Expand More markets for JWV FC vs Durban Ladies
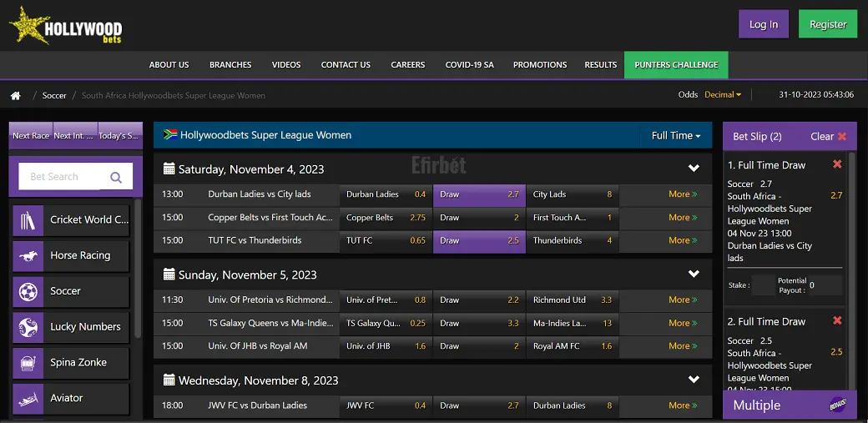Viewport: 868px width, 423px height. point(683,405)
